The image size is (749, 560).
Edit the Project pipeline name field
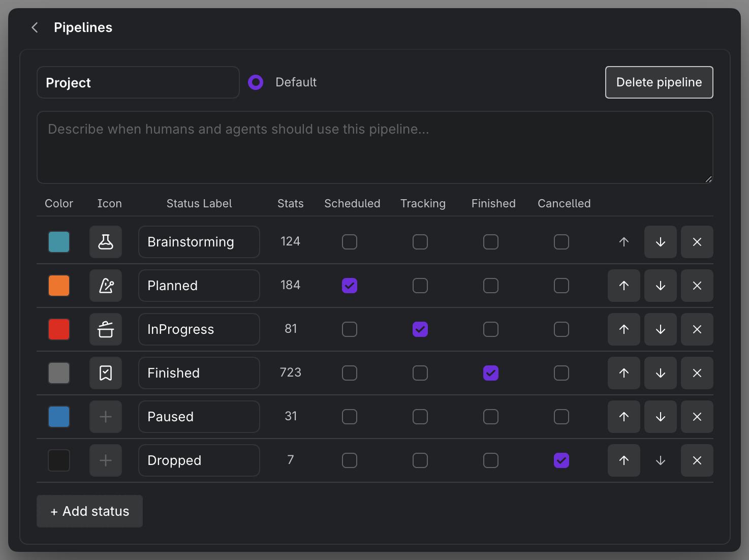[x=138, y=82]
